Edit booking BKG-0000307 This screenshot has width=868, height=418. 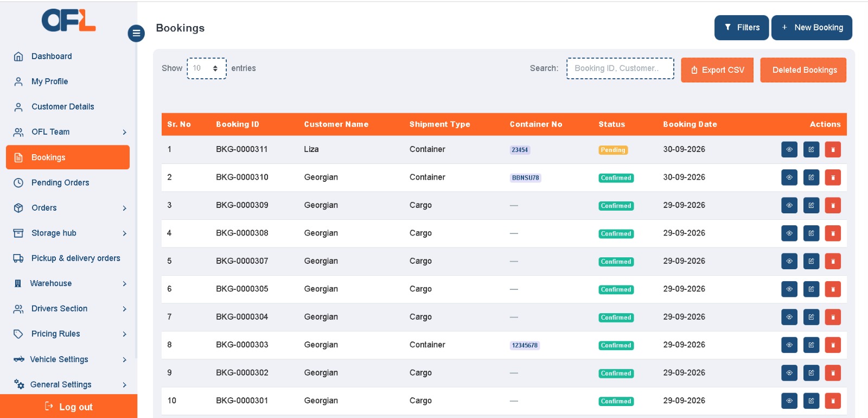point(811,261)
